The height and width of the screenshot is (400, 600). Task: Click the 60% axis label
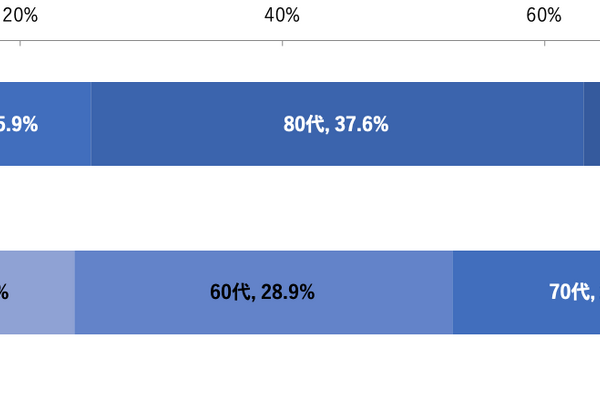[544, 16]
